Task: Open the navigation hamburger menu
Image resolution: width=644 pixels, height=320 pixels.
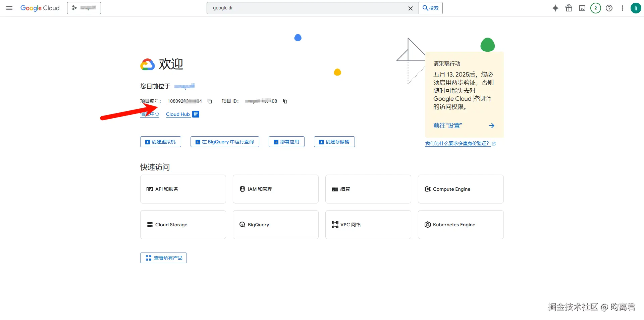Action: 9,8
